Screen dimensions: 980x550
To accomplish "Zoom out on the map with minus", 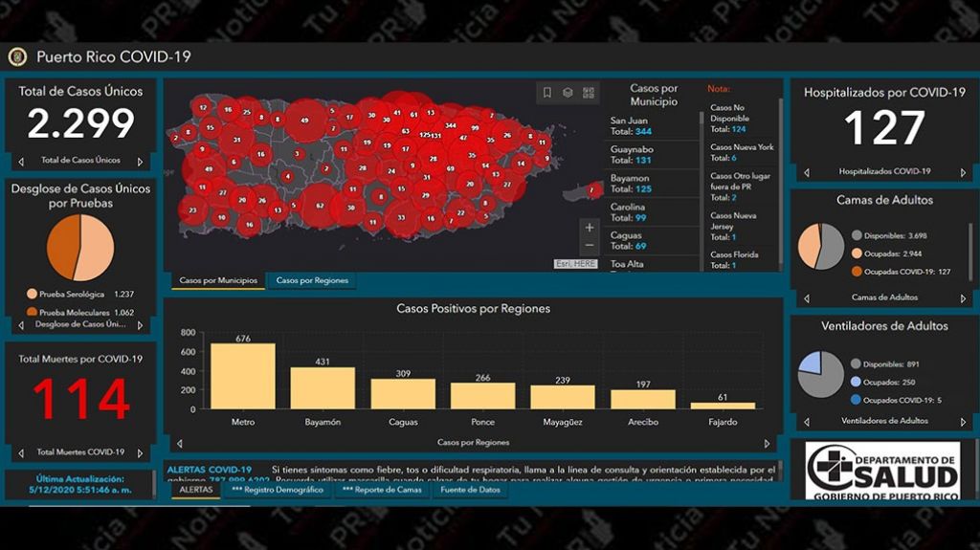I will (x=590, y=246).
